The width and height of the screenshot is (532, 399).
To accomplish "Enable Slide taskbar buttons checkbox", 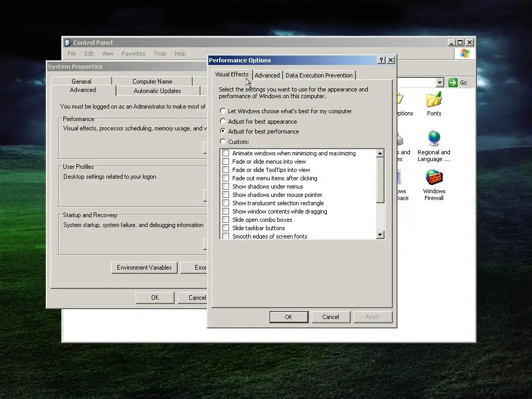I will tap(225, 228).
